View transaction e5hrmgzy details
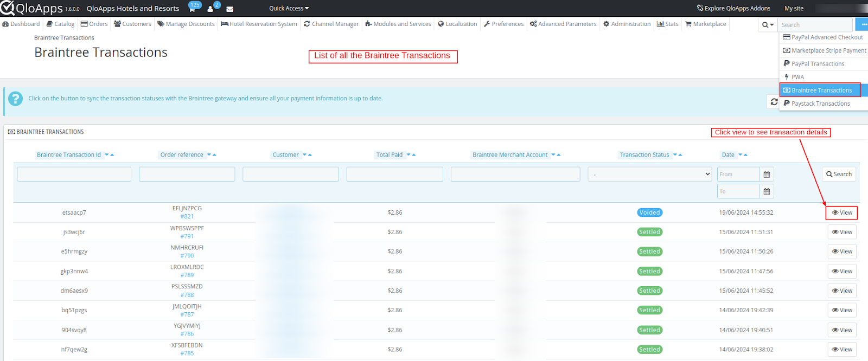The height and width of the screenshot is (361, 868). click(x=842, y=252)
